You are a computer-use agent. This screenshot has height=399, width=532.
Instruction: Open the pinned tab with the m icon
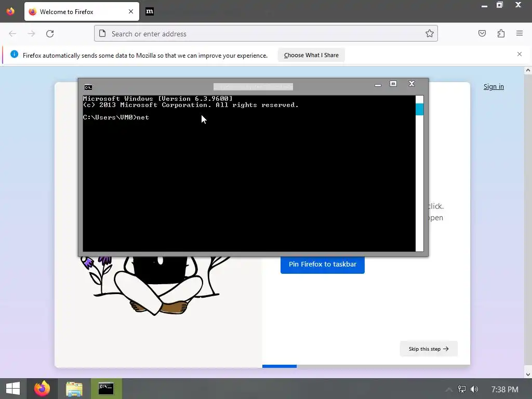click(149, 11)
